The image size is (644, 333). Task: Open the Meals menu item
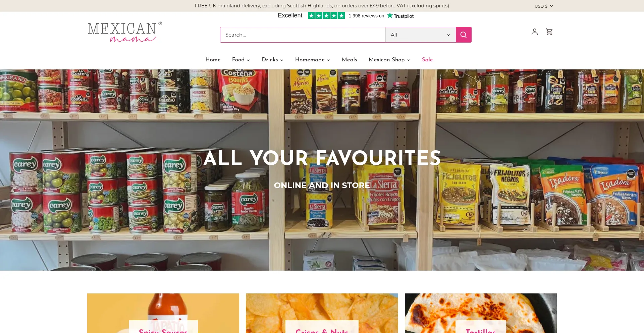pyautogui.click(x=350, y=60)
